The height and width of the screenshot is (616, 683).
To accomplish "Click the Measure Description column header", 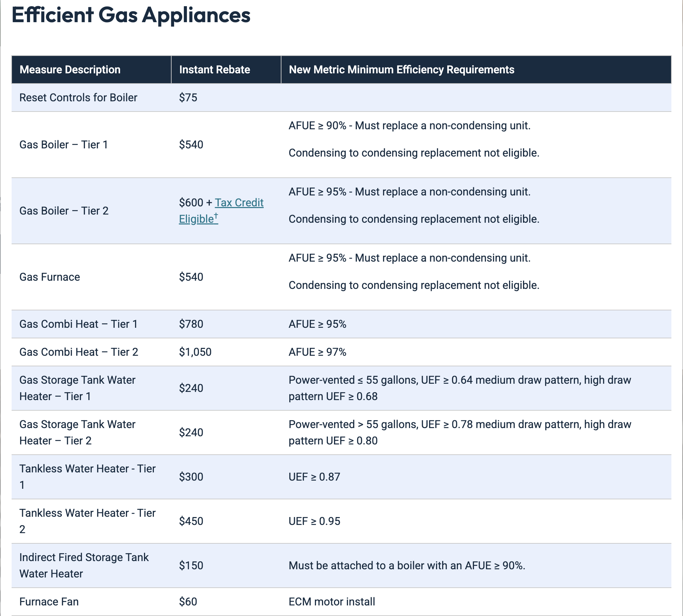I will [x=70, y=70].
